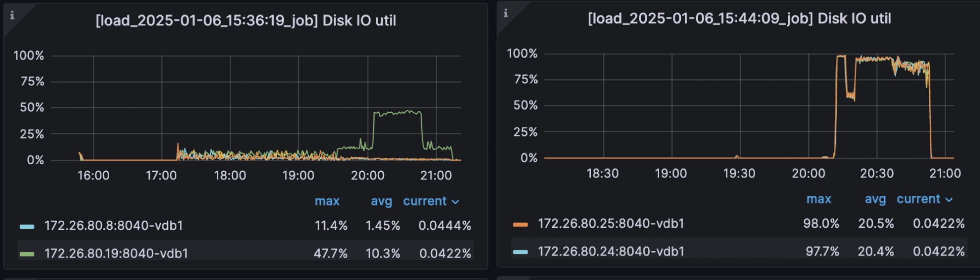
Task: Open the load_2025-01-06_15:36:19_job panel title menu
Action: (246, 21)
